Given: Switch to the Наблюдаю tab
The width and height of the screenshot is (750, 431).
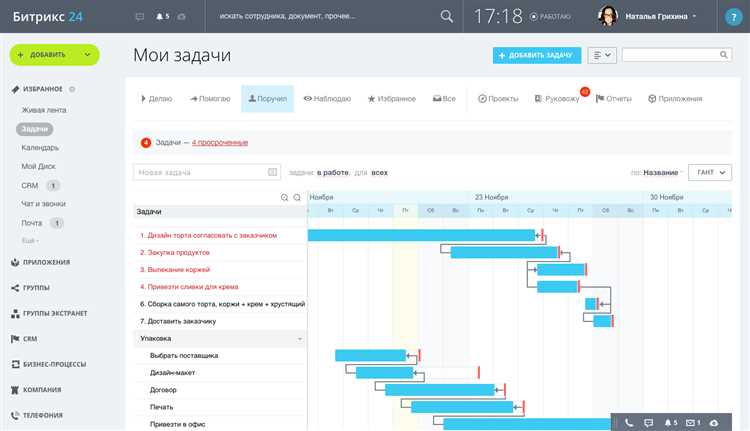Looking at the screenshot, I should pyautogui.click(x=327, y=99).
